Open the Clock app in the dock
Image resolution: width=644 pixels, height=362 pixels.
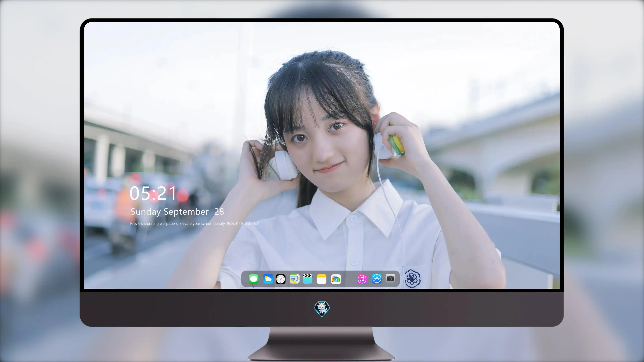[281, 279]
